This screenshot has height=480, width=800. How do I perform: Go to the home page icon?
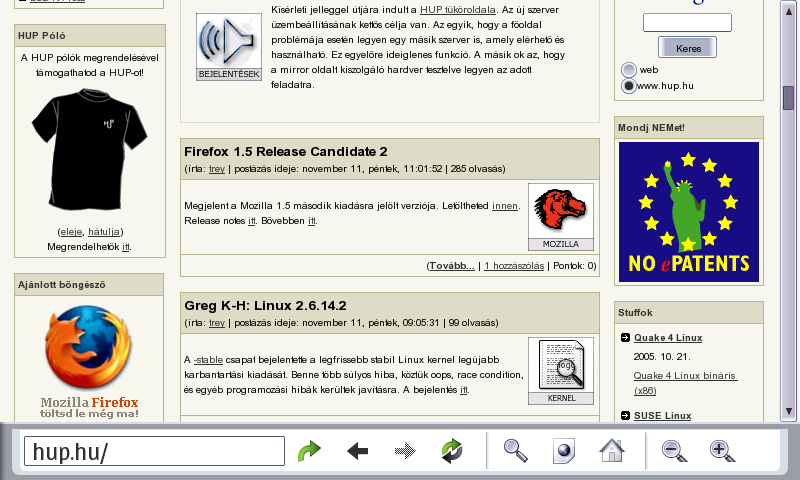coord(612,451)
